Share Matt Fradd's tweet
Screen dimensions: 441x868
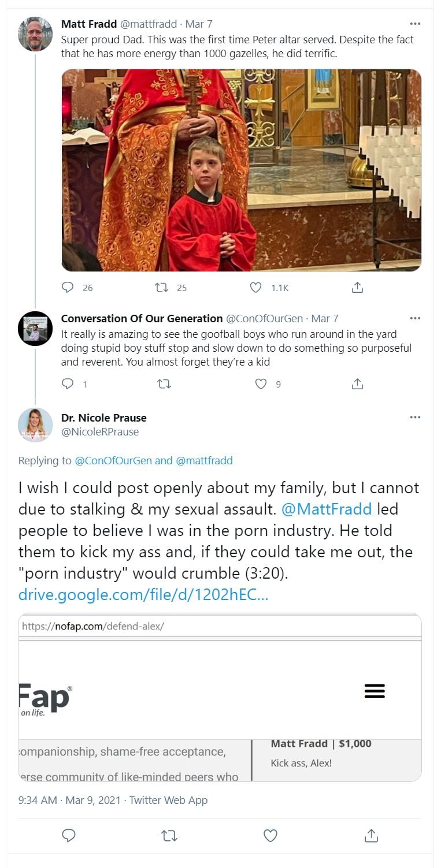tap(358, 287)
